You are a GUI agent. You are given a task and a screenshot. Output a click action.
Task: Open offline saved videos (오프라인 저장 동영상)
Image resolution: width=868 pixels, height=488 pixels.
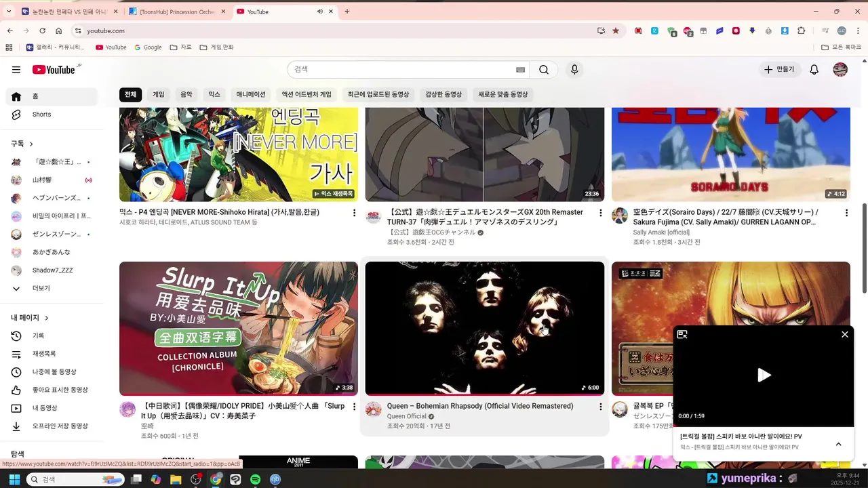point(52,426)
